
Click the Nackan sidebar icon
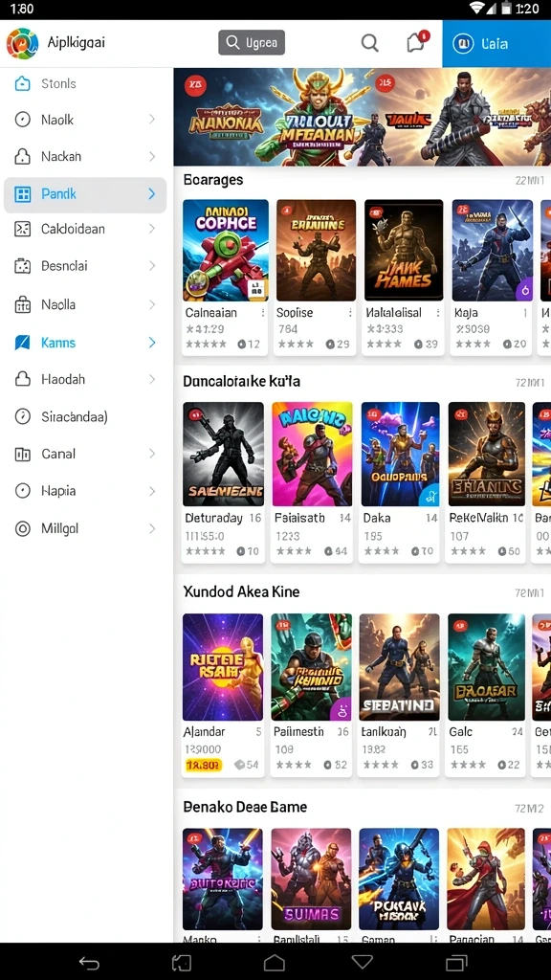coord(23,156)
